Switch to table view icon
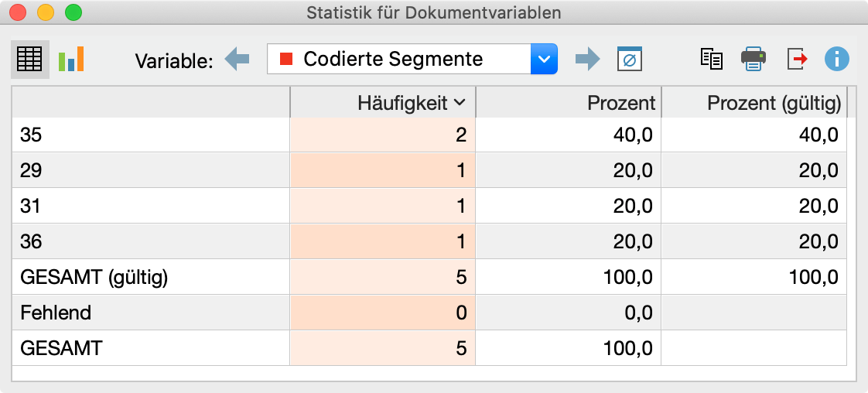868x393 pixels. pos(30,60)
